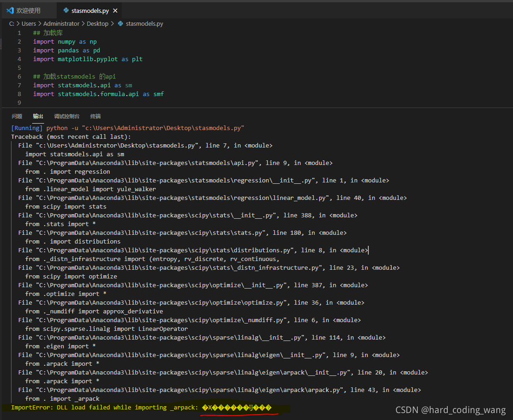Click the [Running] python command line
This screenshot has width=513, height=420.
[x=128, y=128]
